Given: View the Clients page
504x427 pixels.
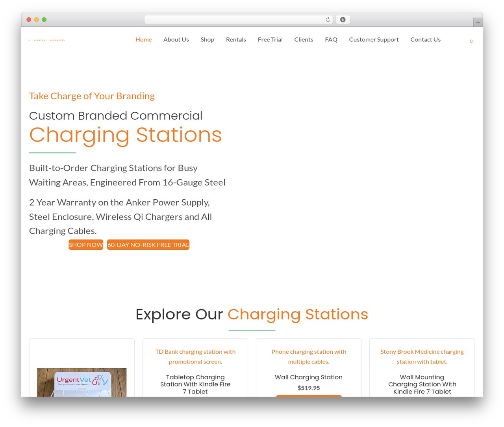Looking at the screenshot, I should [x=304, y=39].
